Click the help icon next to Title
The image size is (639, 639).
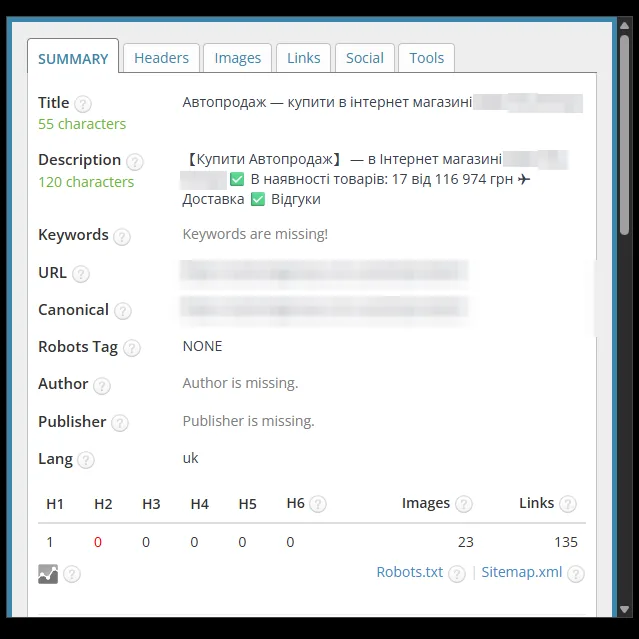83,104
